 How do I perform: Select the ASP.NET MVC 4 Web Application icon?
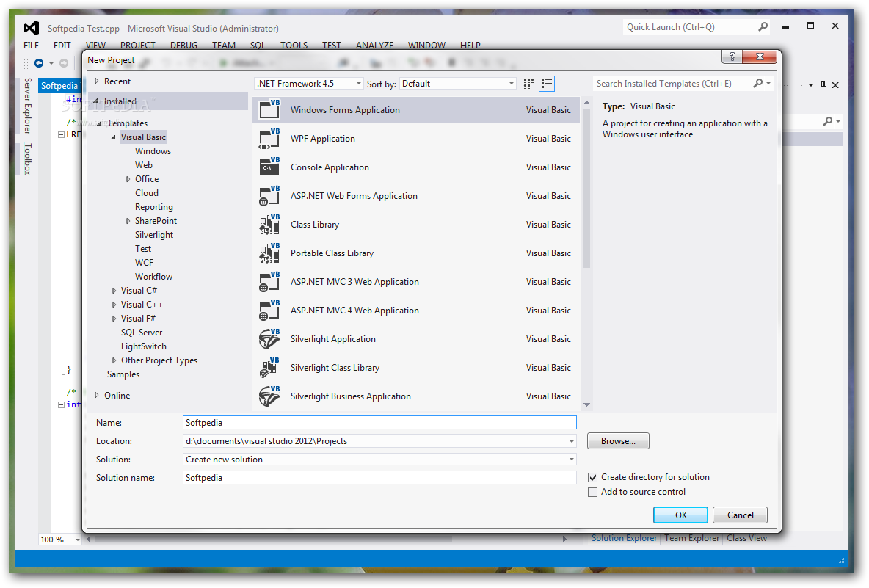(270, 311)
